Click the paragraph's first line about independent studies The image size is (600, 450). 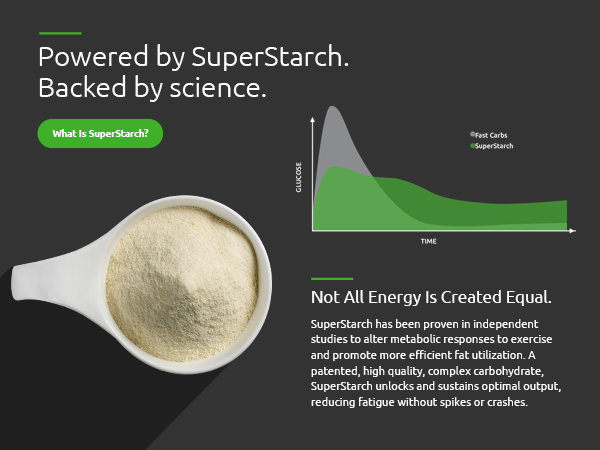pos(425,324)
